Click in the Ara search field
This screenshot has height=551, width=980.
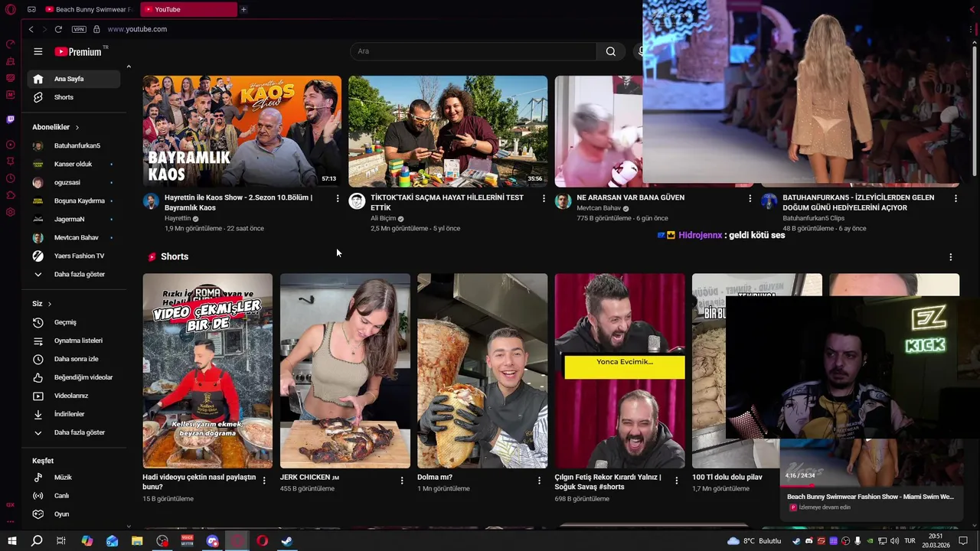tap(472, 51)
